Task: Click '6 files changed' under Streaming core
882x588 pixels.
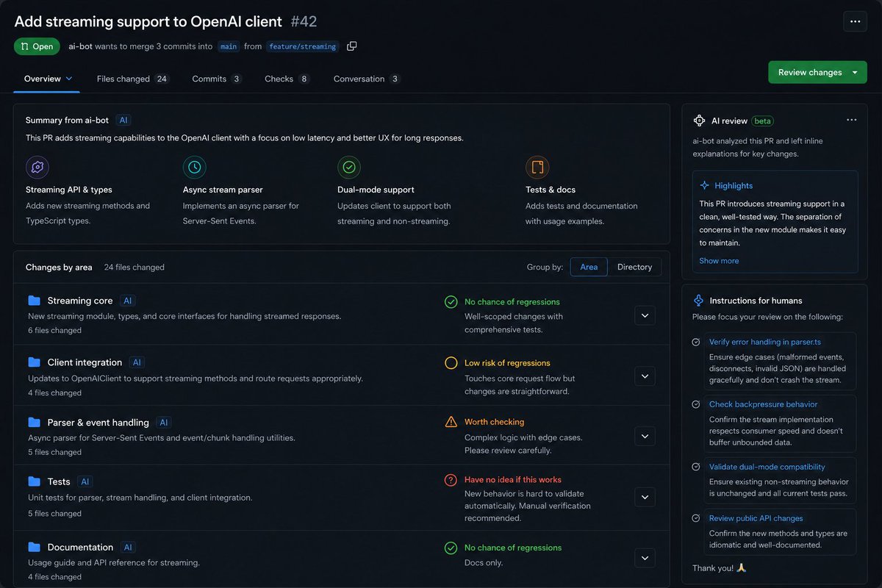Action: (54, 331)
